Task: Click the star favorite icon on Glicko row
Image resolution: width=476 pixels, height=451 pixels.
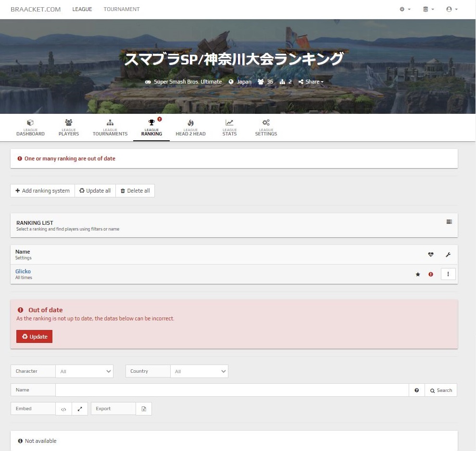Action: point(418,274)
